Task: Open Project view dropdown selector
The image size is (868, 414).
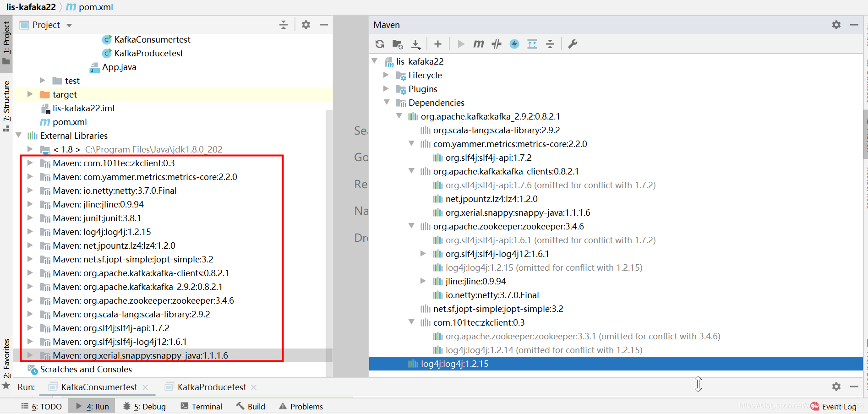Action: (69, 25)
